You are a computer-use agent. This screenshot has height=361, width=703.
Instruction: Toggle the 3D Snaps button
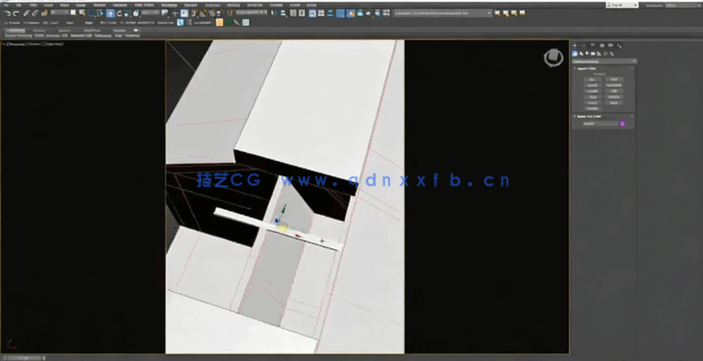coord(194,13)
